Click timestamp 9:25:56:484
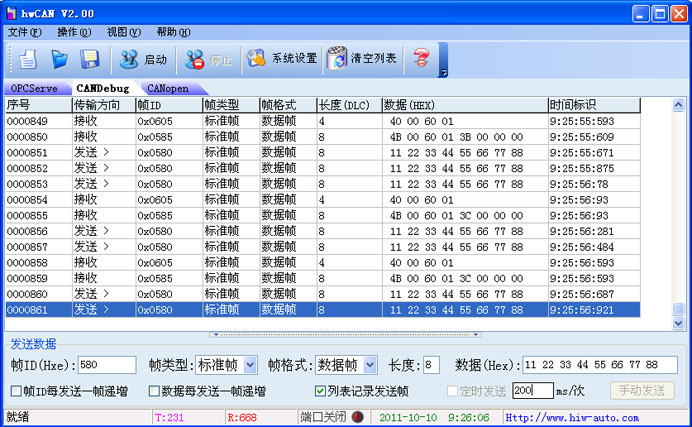Viewport: 692px width, 427px height. pos(582,247)
